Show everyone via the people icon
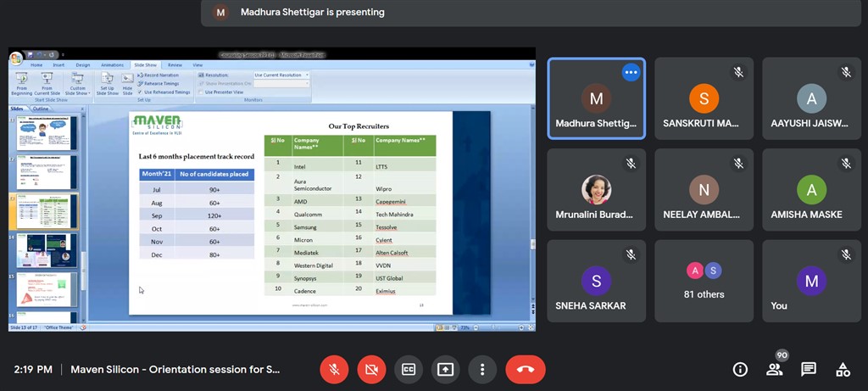 (774, 370)
